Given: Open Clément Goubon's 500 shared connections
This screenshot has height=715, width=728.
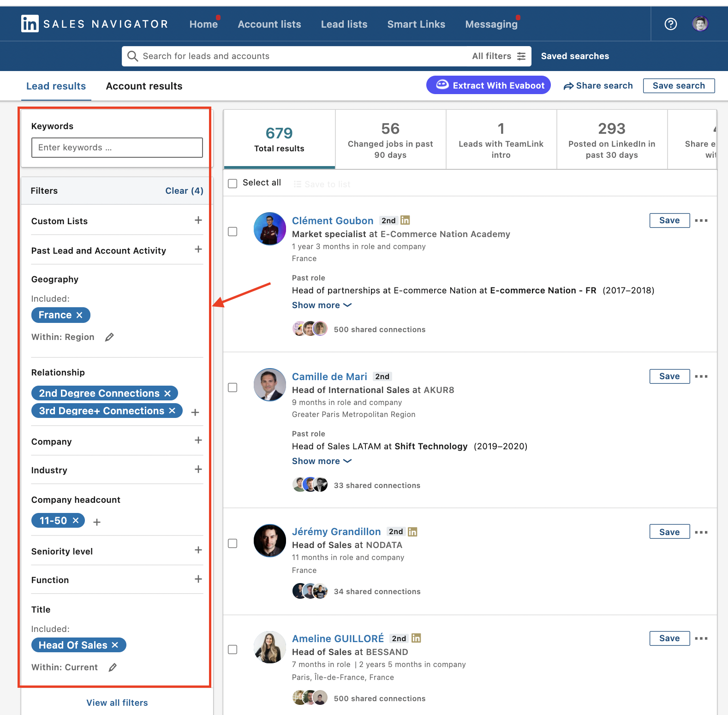Looking at the screenshot, I should coord(379,329).
